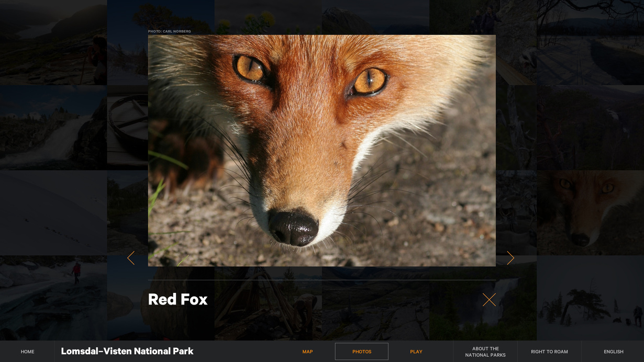
Task: Open thumbnail of person in red jacket
Action: 53,298
